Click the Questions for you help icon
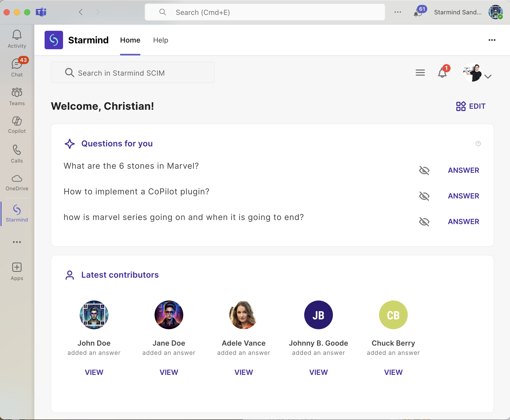 pos(478,144)
